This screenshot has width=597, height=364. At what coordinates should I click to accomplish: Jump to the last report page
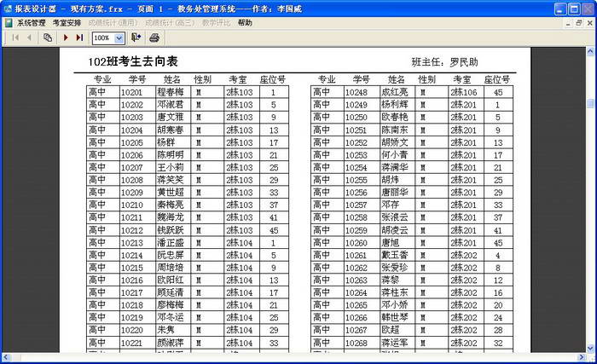point(79,38)
